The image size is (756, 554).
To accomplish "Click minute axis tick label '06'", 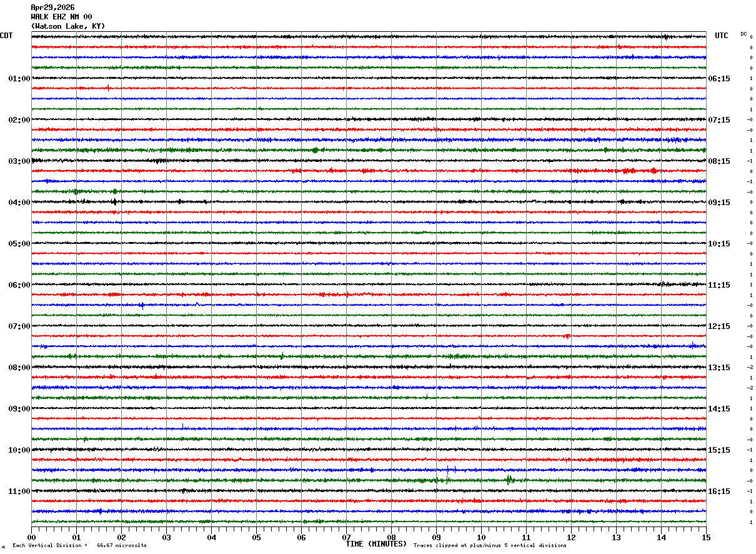I will tap(301, 537).
